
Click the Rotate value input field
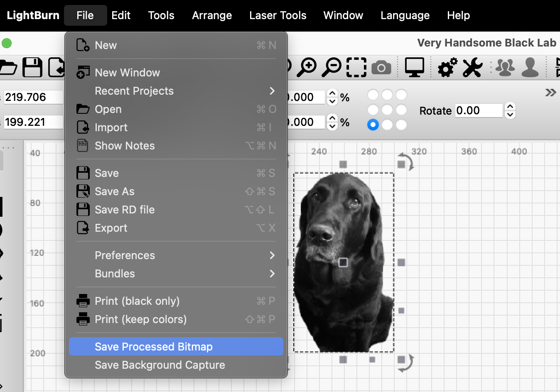[479, 111]
